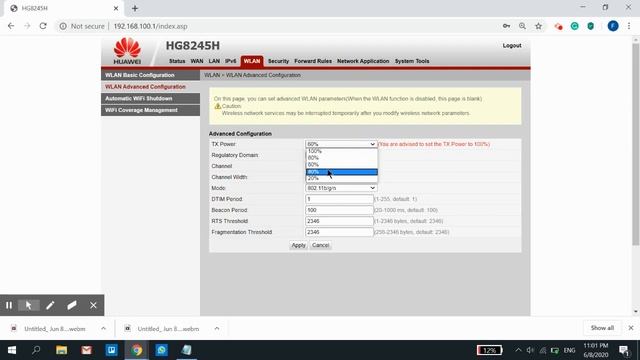
Task: Click the Cancel button
Action: (x=320, y=245)
